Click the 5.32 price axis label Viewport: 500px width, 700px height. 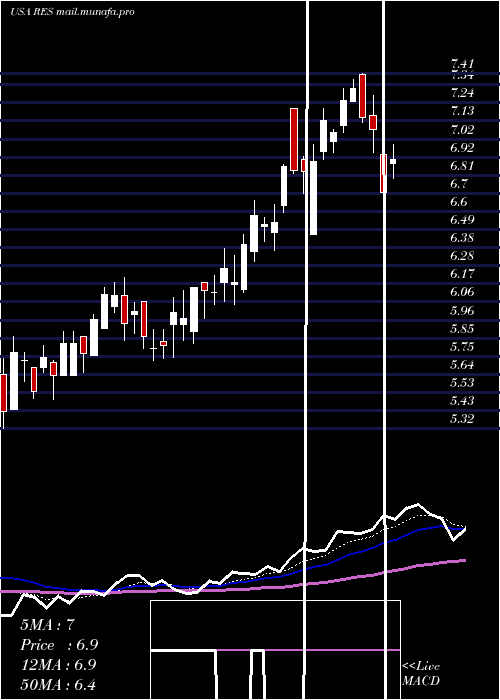coord(462,419)
